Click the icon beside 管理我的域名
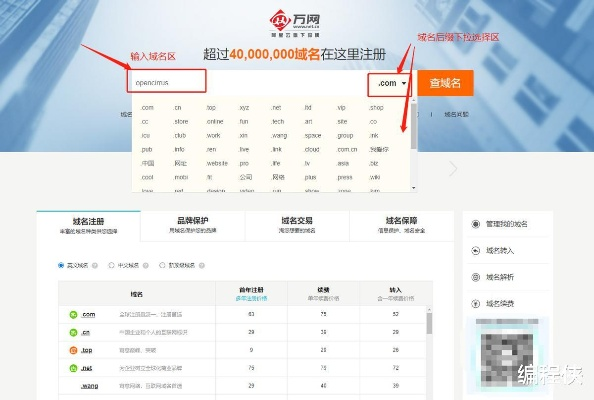The image size is (594, 400). (475, 224)
